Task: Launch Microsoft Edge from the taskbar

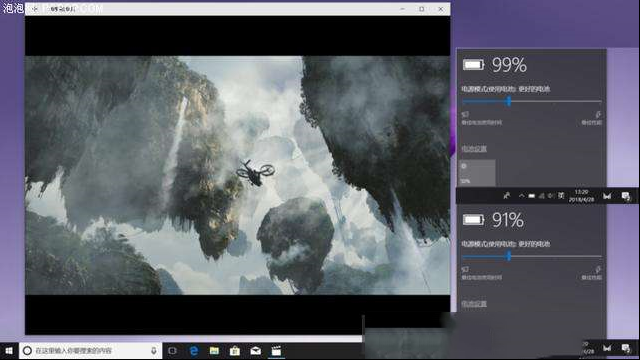Action: point(194,351)
